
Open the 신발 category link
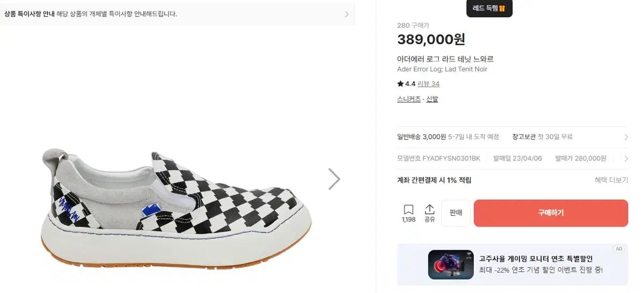click(432, 99)
